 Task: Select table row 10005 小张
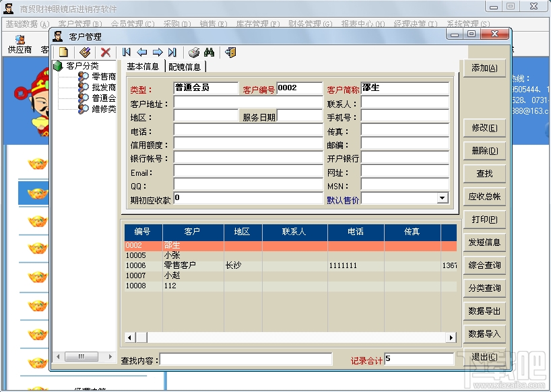[x=290, y=255]
